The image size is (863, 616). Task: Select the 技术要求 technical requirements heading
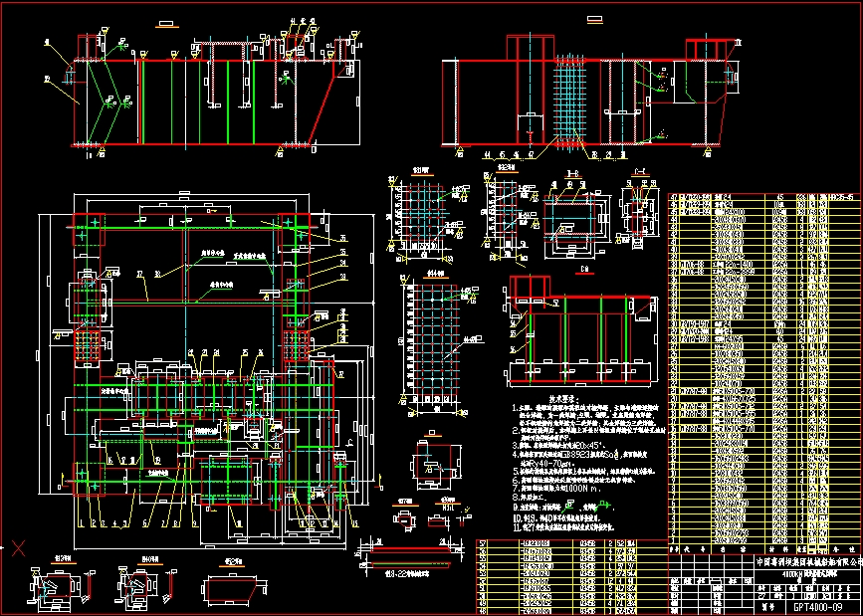pos(560,399)
